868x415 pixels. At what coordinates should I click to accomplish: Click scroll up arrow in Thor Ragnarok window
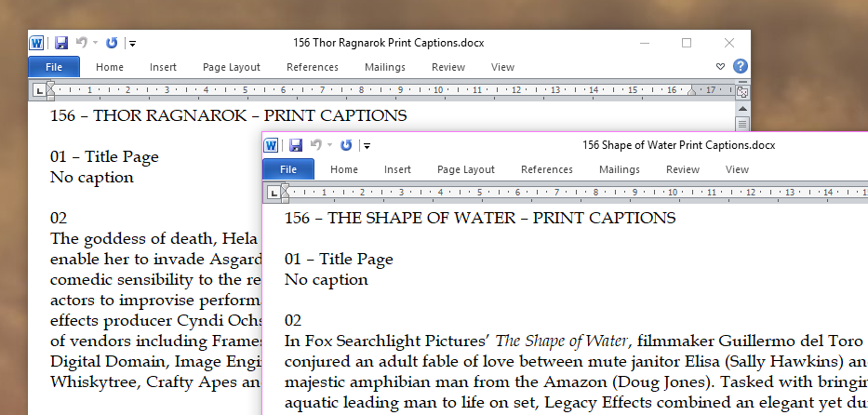tap(743, 109)
